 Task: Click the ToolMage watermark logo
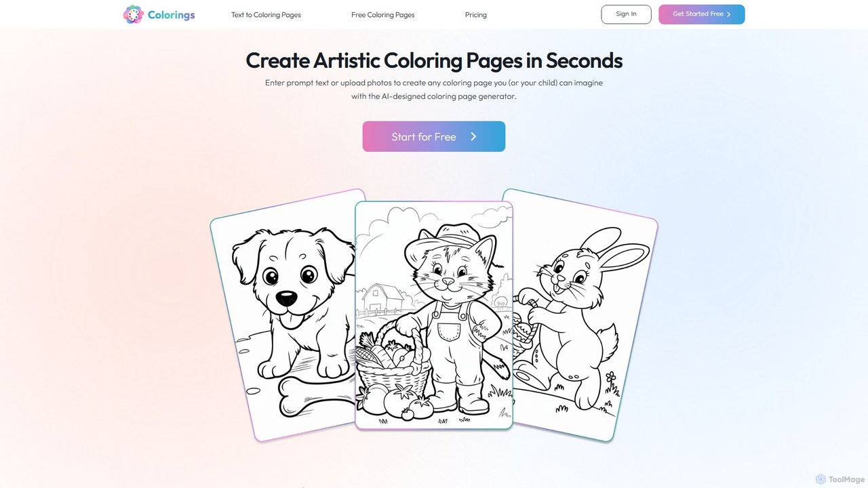(840, 479)
